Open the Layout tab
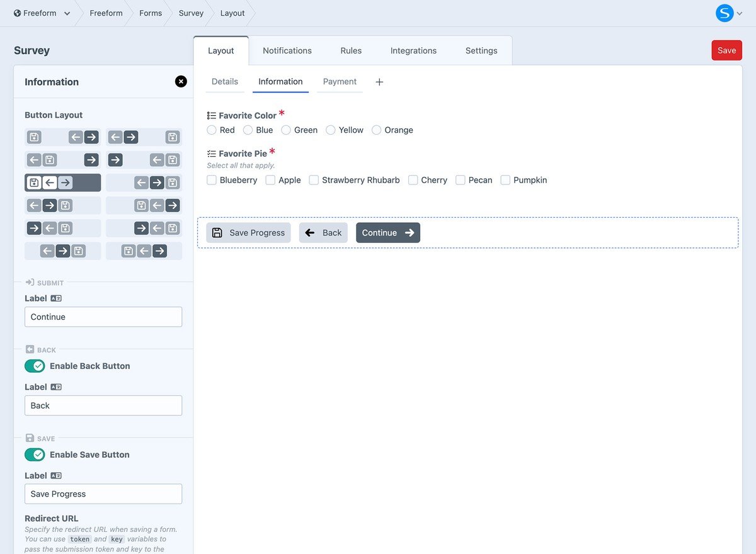This screenshot has height=554, width=756. (x=221, y=50)
